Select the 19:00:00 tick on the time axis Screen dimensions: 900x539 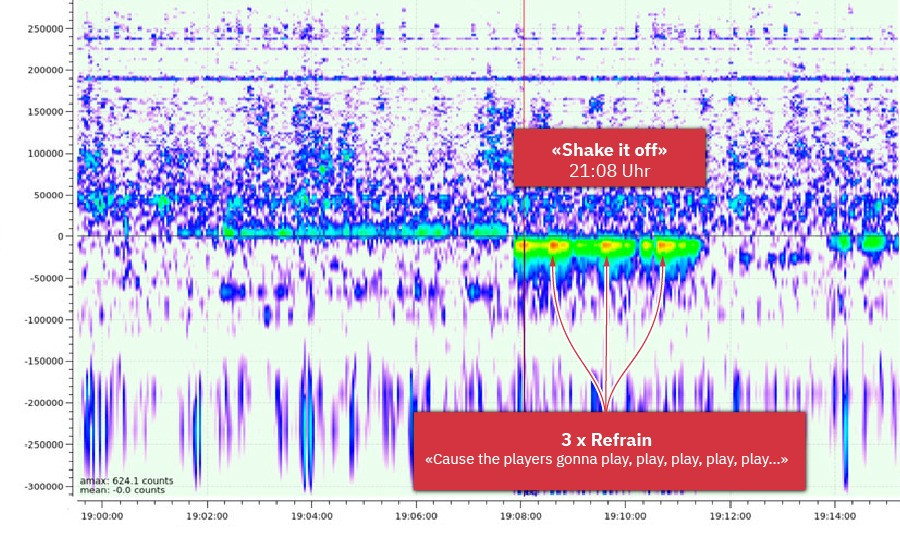(102, 517)
